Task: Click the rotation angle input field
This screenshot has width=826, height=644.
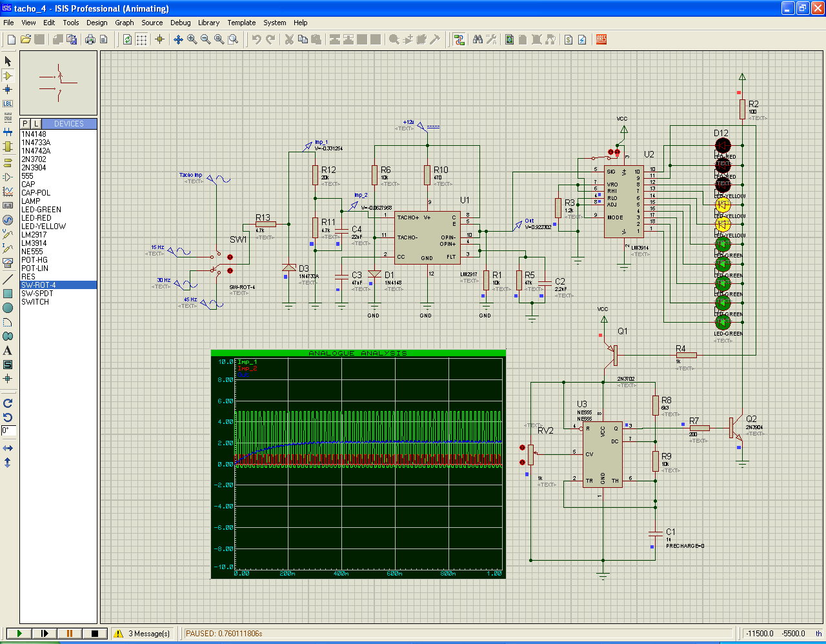Action: 8,430
